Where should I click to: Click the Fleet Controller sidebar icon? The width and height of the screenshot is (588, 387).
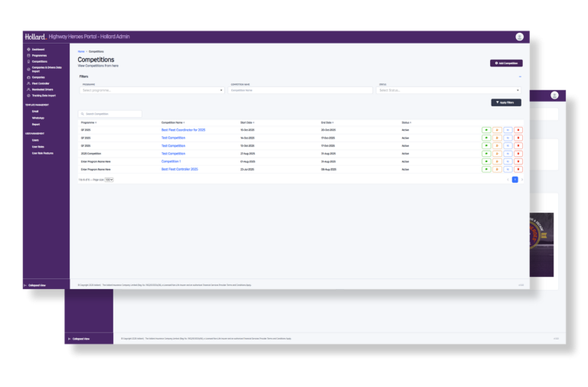point(28,83)
